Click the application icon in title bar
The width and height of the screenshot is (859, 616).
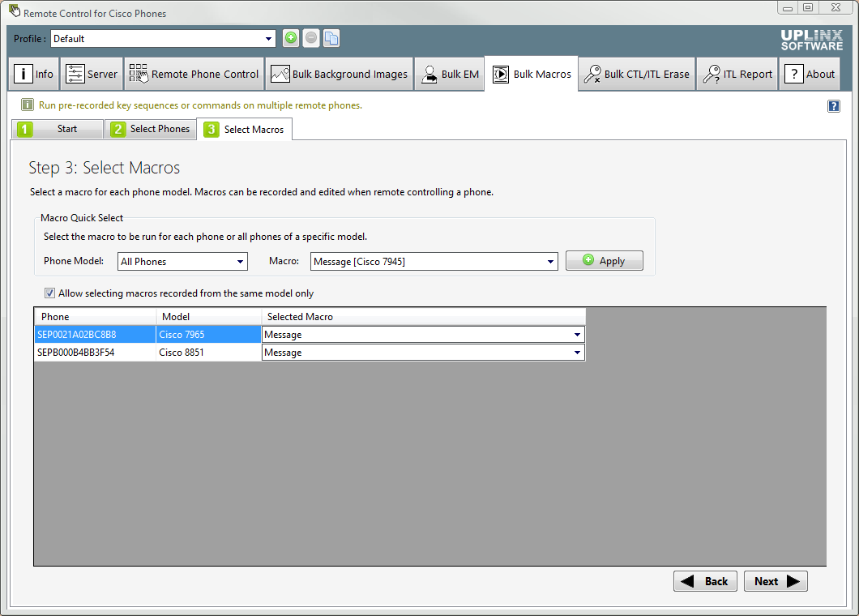15,11
